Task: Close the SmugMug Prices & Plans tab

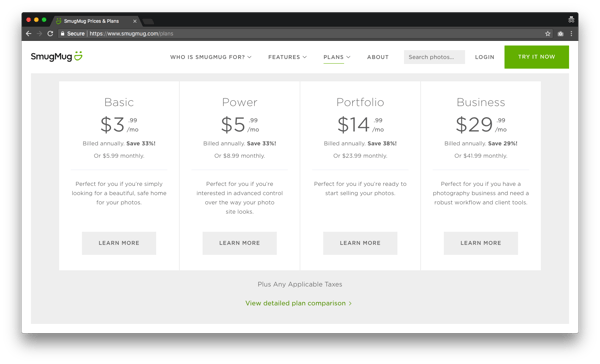Action: click(135, 21)
